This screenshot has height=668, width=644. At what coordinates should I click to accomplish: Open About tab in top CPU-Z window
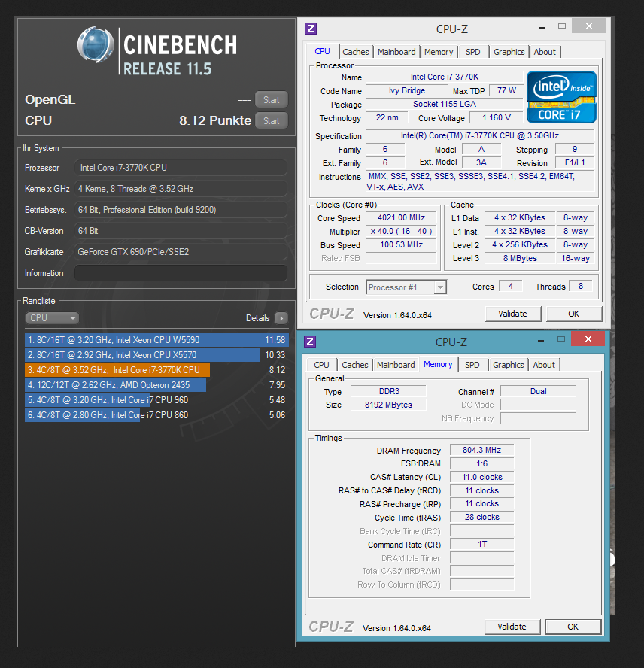(545, 52)
